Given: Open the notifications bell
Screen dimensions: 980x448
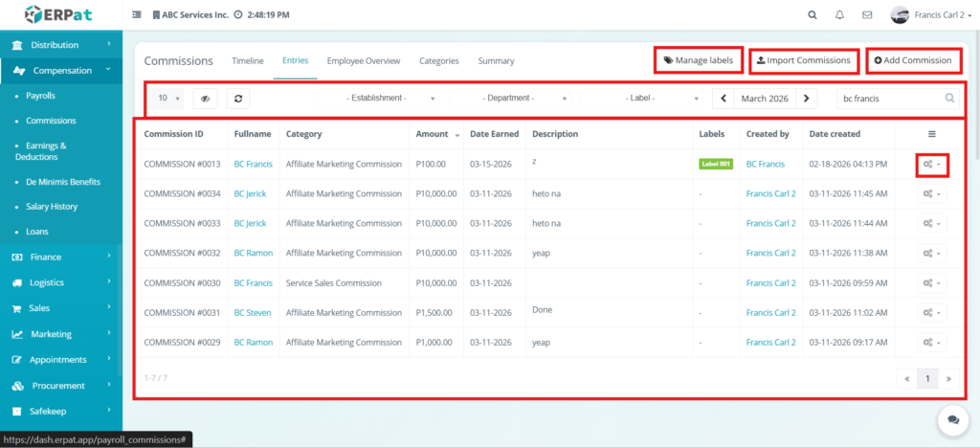Looking at the screenshot, I should (x=840, y=15).
